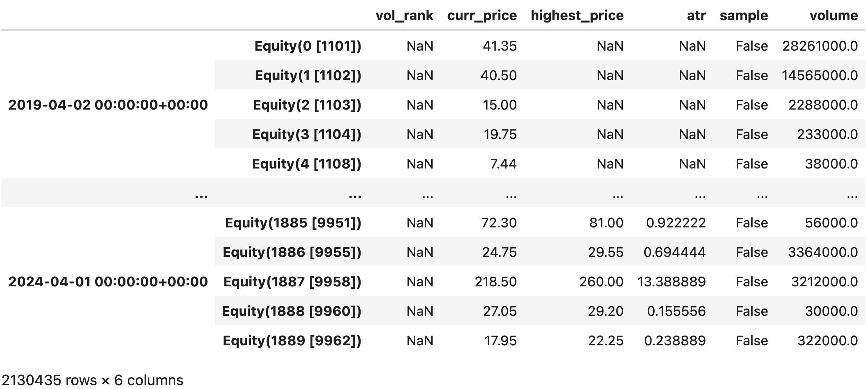This screenshot has width=868, height=389.
Task: Select the Equity(1 [1102]) row label
Action: click(308, 75)
